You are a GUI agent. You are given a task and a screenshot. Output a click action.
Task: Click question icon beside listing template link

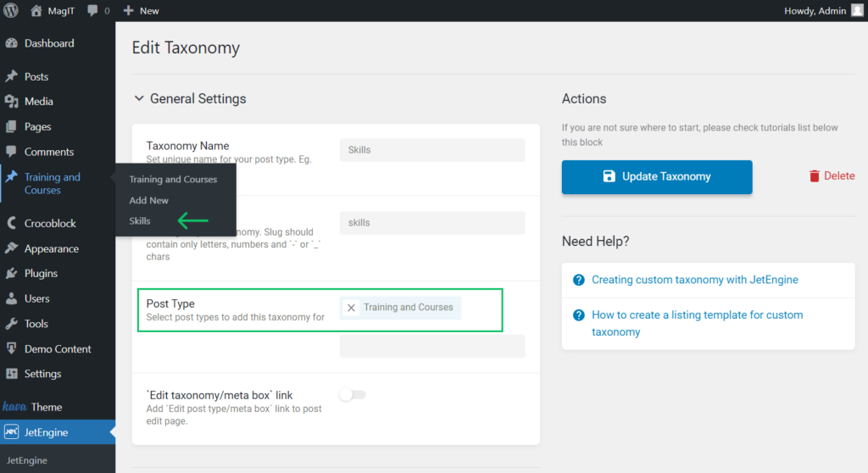click(578, 315)
